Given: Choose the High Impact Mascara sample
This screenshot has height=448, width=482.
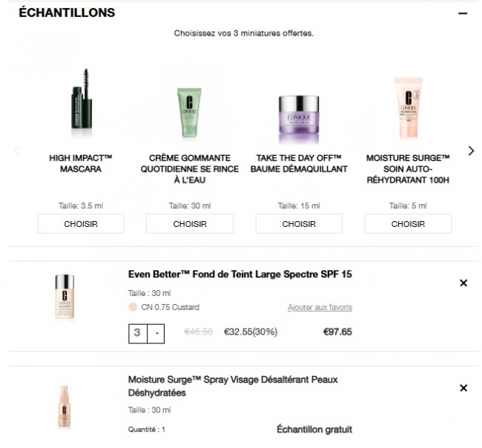Looking at the screenshot, I should tap(80, 224).
